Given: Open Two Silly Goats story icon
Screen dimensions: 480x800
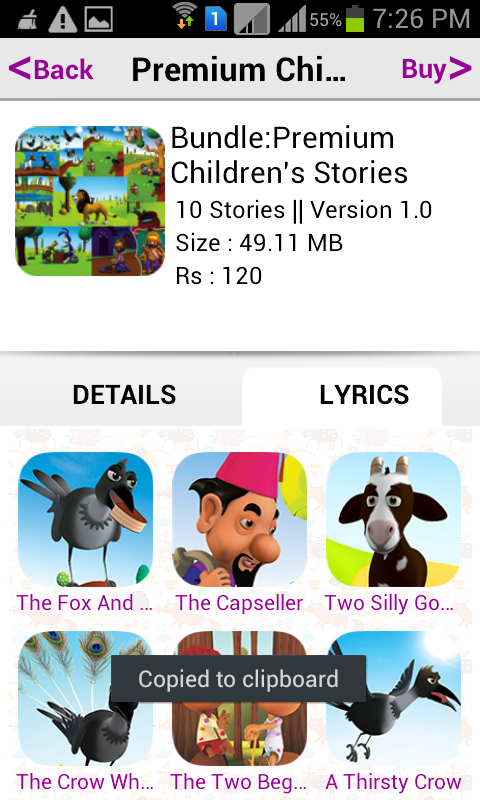Looking at the screenshot, I should pos(393,519).
